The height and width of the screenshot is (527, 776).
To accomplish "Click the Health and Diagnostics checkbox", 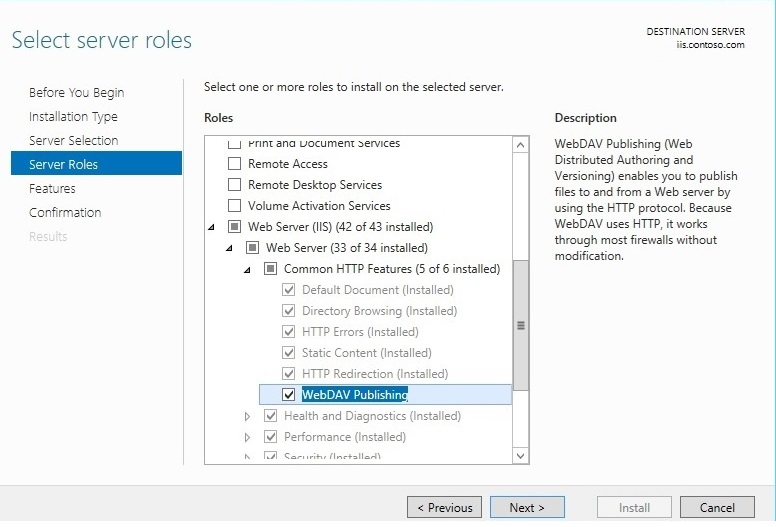I will (x=270, y=416).
